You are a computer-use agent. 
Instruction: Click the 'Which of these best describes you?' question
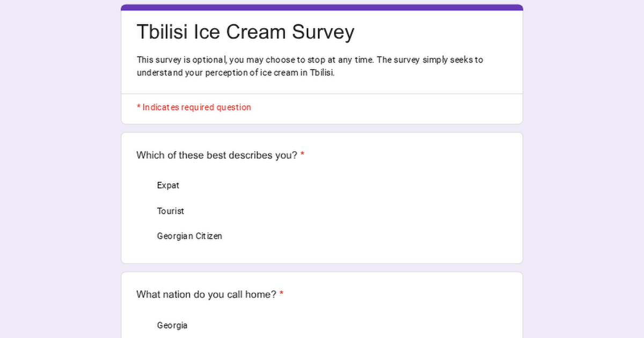tap(216, 156)
